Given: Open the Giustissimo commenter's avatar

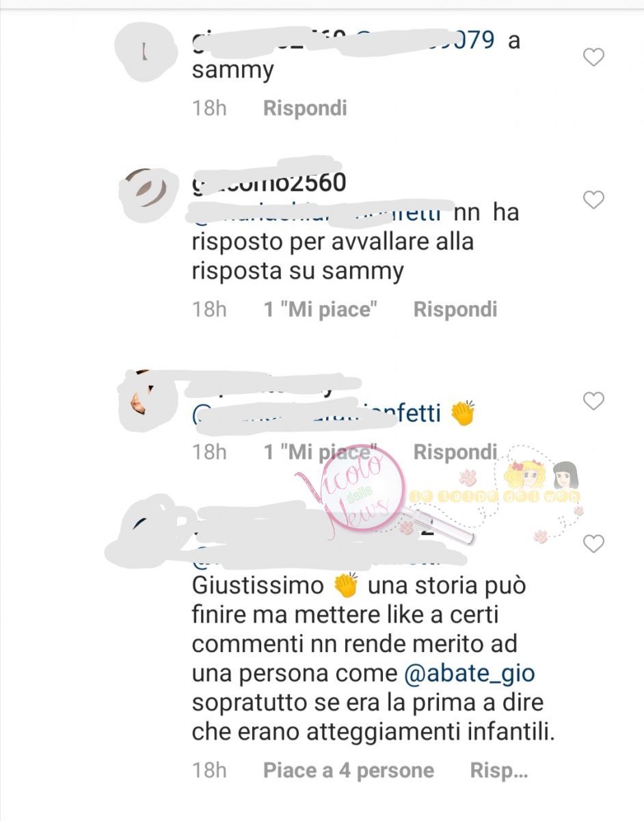Looking at the screenshot, I should pos(146,527).
